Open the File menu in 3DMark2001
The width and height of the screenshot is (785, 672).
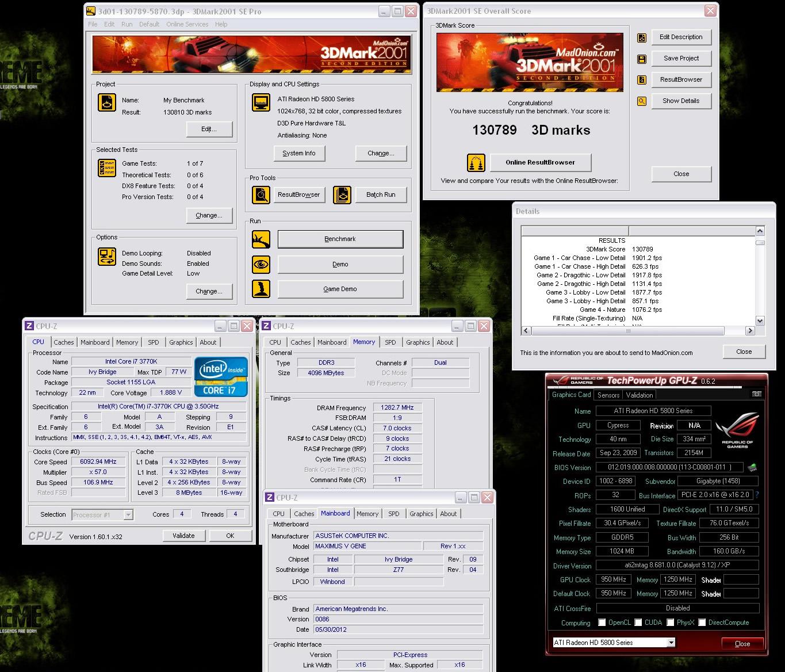(93, 24)
